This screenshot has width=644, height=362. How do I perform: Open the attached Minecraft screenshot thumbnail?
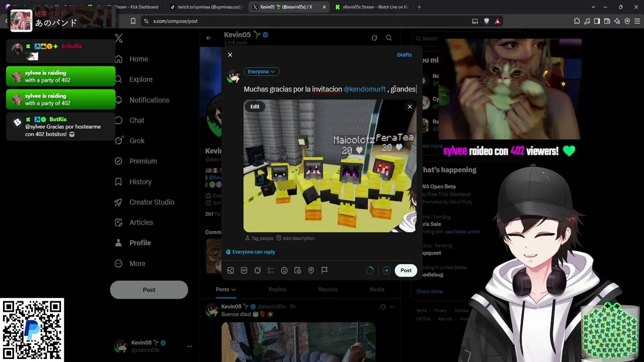[x=330, y=166]
